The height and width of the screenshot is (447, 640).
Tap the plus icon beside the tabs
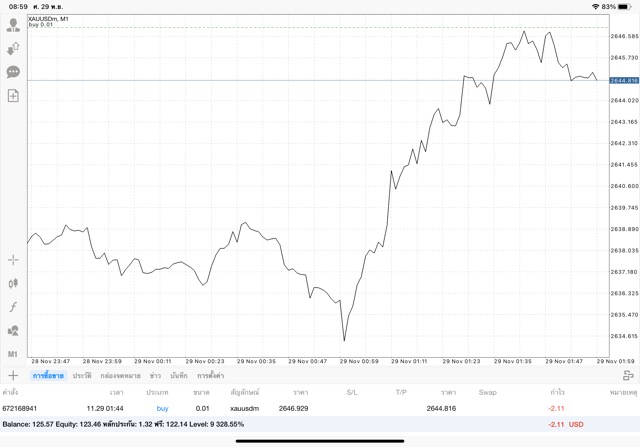tap(13, 375)
